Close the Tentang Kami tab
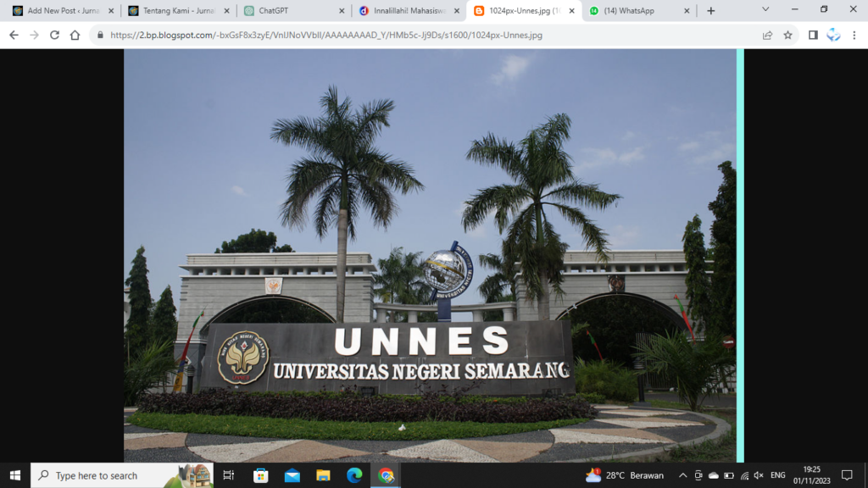This screenshot has width=868, height=488. click(x=226, y=10)
